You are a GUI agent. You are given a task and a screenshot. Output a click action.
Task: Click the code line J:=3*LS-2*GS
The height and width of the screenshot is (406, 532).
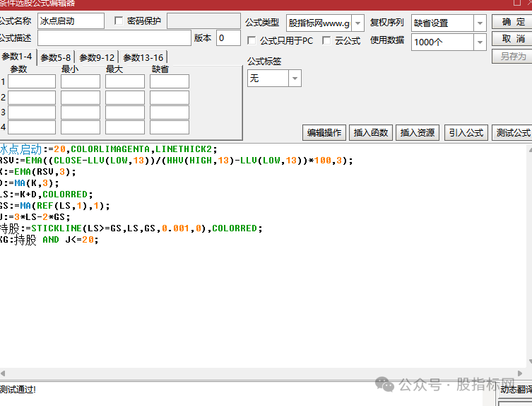pyautogui.click(x=35, y=216)
